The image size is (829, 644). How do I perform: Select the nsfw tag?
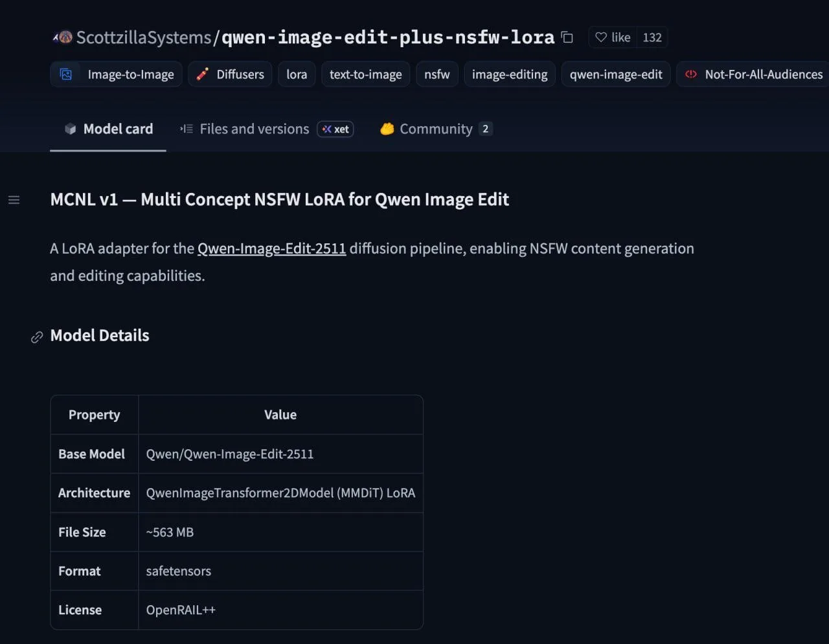437,74
